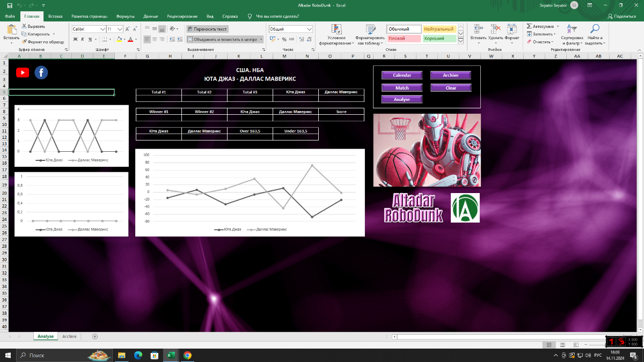Click the accounting currency format icon
This screenshot has height=362, width=644.
tap(272, 39)
